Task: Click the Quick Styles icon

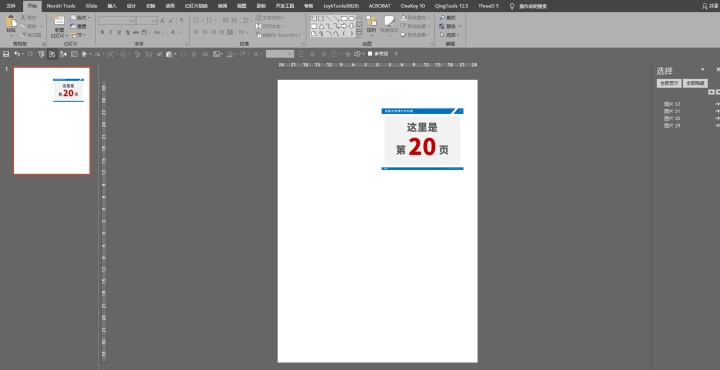Action: [x=389, y=21]
